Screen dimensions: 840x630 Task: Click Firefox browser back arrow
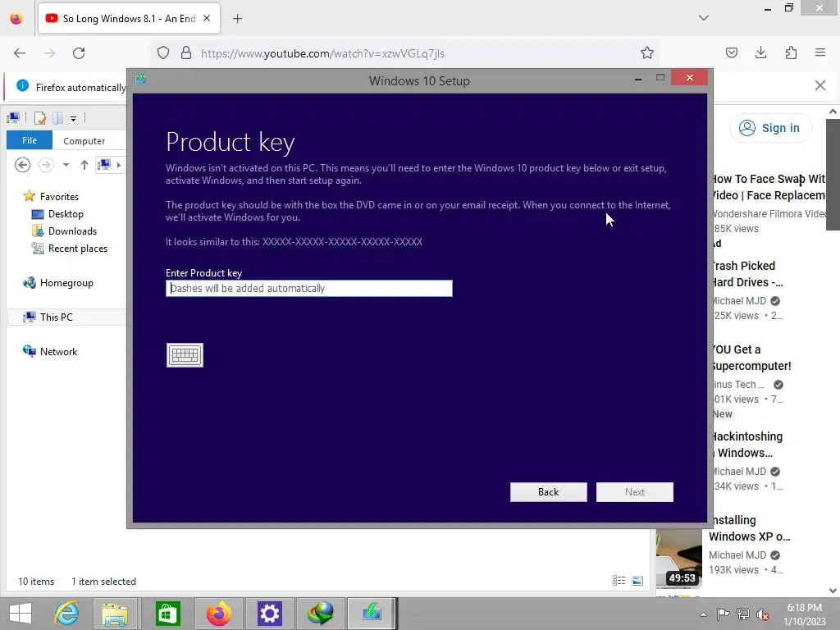coord(20,53)
